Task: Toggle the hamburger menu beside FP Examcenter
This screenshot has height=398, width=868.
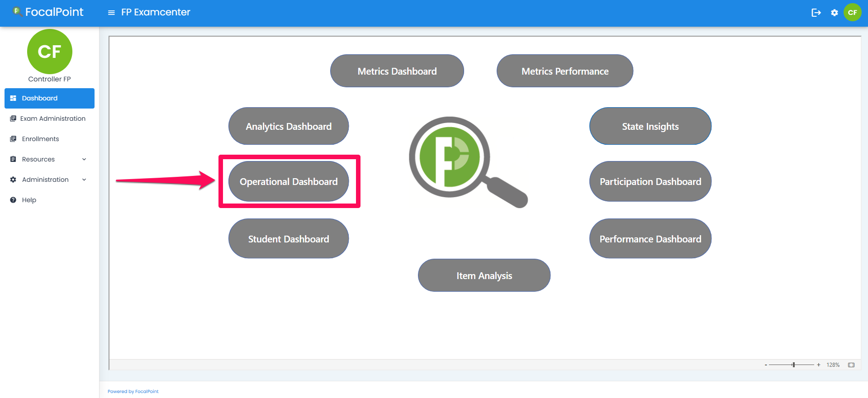Action: [111, 13]
